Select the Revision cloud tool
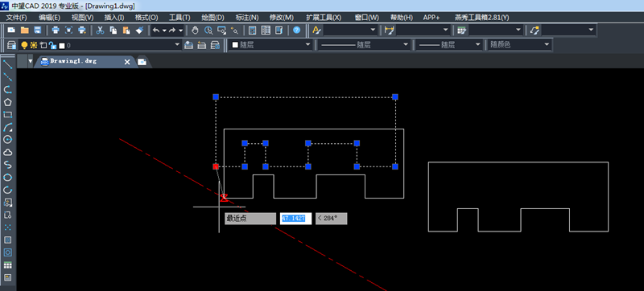The image size is (644, 291). [x=7, y=152]
